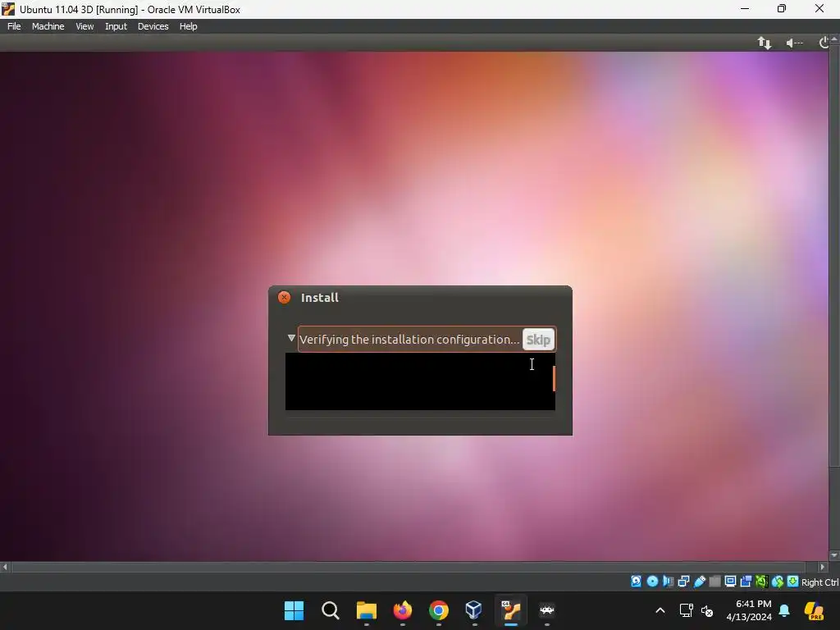Image resolution: width=840 pixels, height=630 pixels.
Task: Close the Install dialog with orange X
Action: tap(284, 297)
